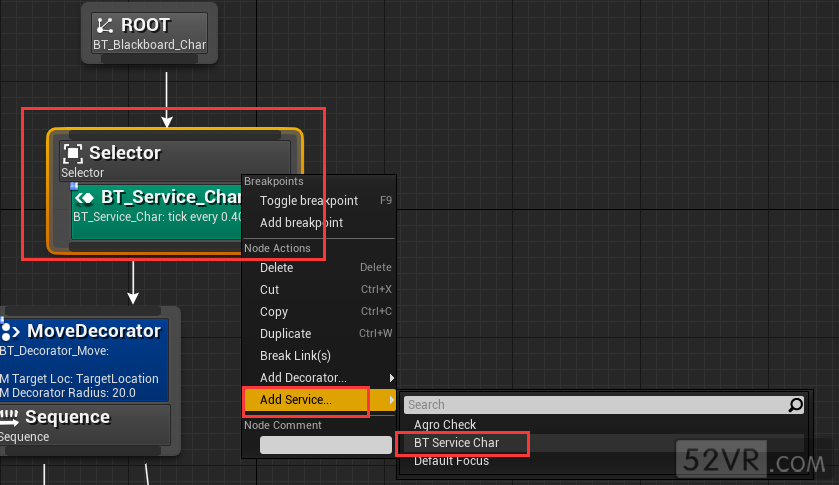
Task: Select Agro Check service
Action: (445, 425)
